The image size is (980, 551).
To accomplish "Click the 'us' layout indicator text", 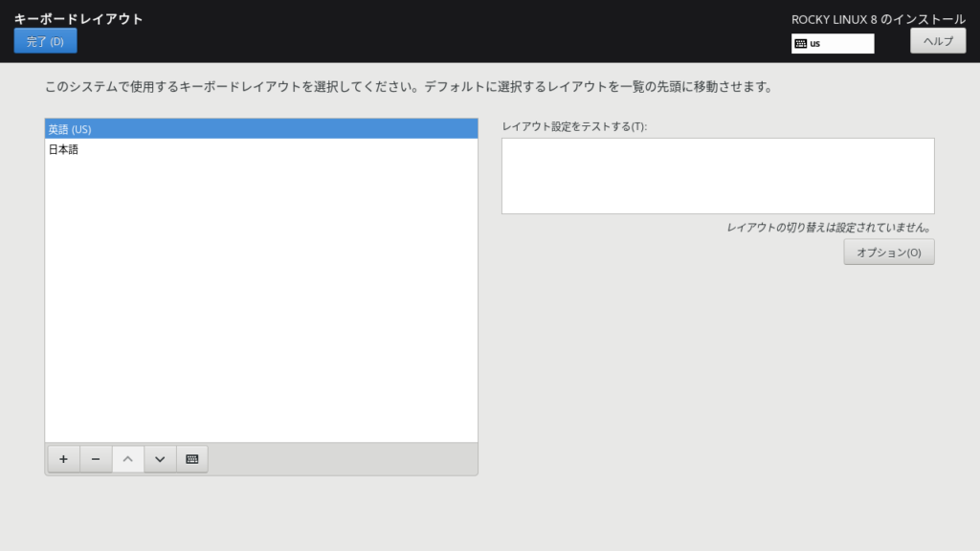I will coord(815,44).
